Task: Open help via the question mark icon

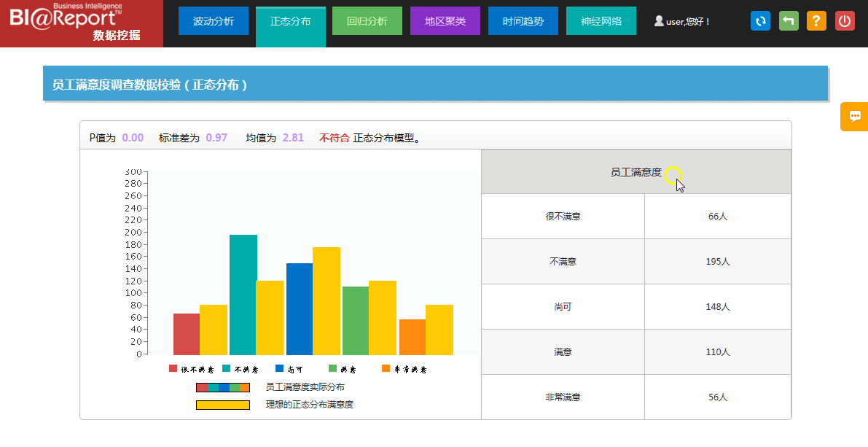Action: coord(816,20)
